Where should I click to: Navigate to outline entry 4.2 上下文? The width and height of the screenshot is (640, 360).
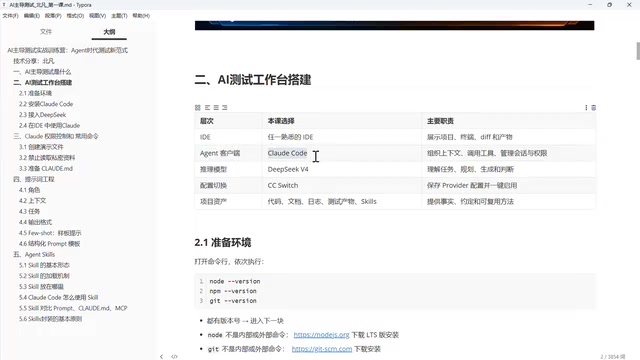[x=32, y=201]
